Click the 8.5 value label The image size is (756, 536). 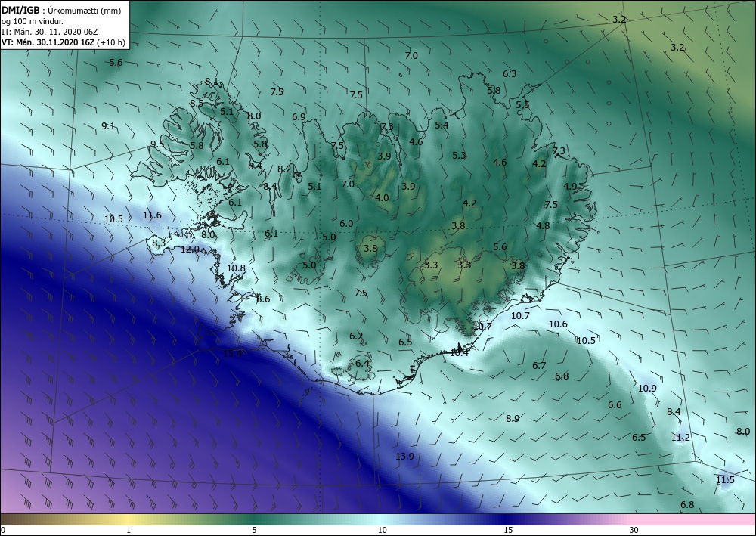click(x=197, y=103)
